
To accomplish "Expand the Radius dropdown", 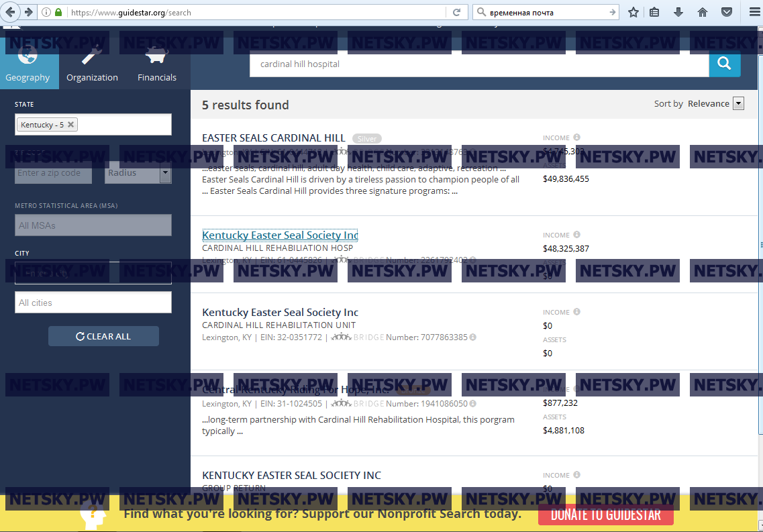I will click(x=164, y=173).
